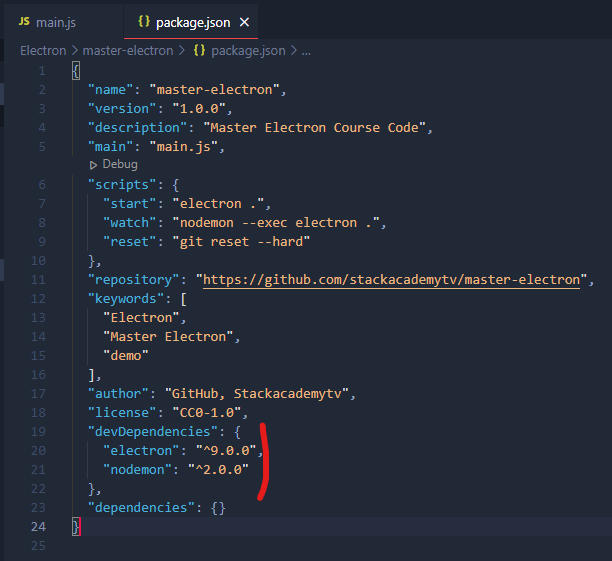This screenshot has height=561, width=612.
Task: Click master-electron in the breadcrumb
Action: [128, 51]
